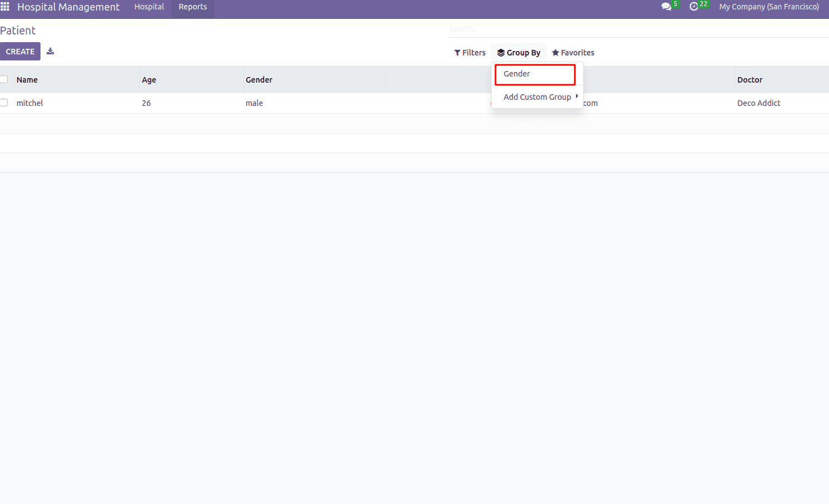The height and width of the screenshot is (504, 829).
Task: Click the doctor cell 'Deco Addict'
Action: point(759,103)
